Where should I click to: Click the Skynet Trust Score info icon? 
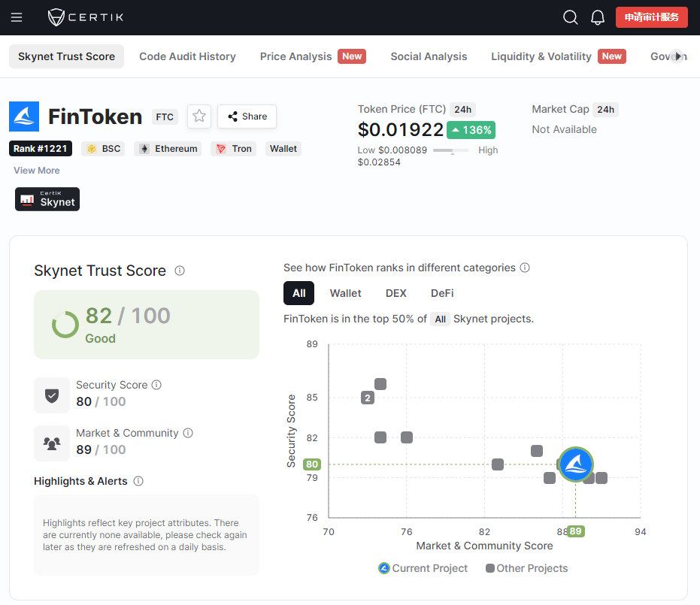click(180, 271)
